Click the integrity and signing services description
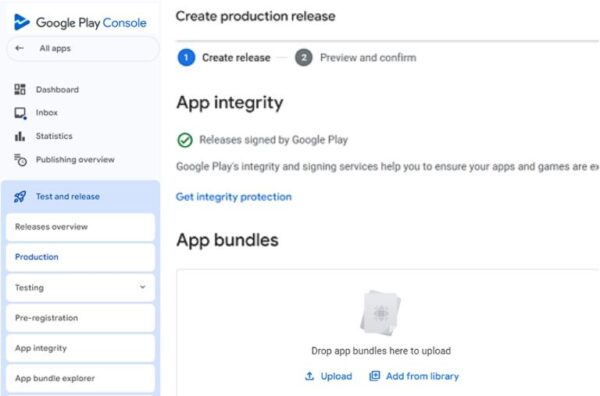 tap(387, 167)
